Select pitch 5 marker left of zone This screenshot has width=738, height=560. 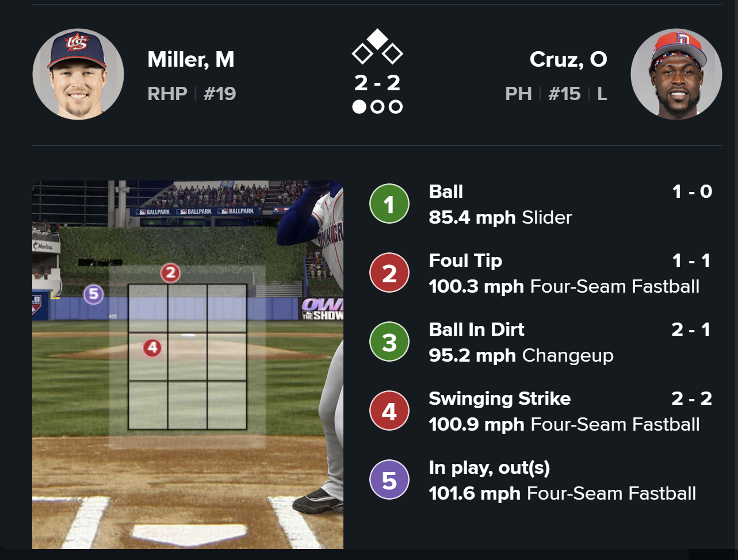93,294
